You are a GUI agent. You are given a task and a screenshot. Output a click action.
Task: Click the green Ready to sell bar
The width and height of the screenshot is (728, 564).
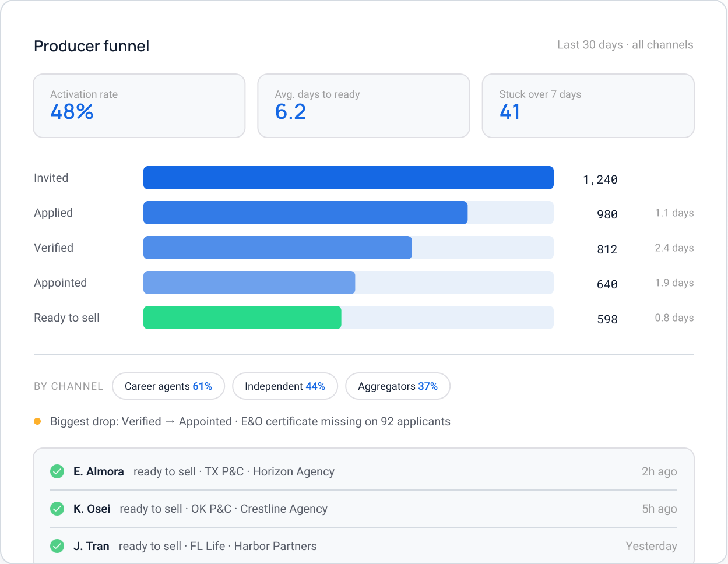pos(242,318)
